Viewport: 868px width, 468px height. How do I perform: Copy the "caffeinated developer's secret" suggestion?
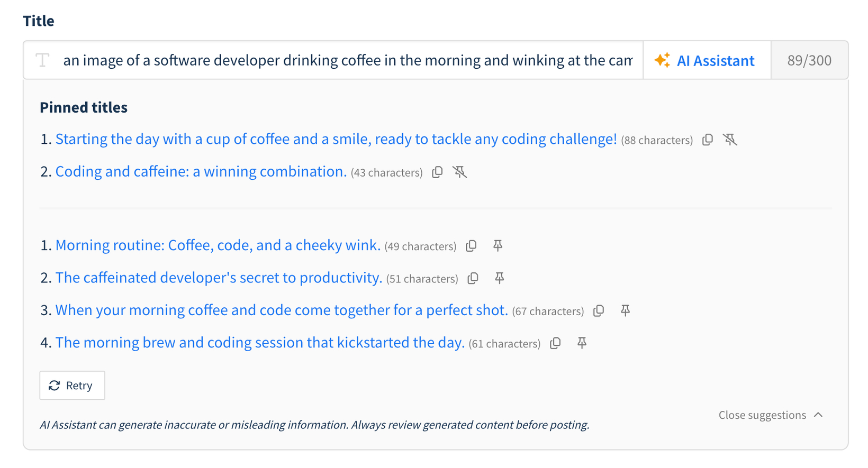(473, 278)
